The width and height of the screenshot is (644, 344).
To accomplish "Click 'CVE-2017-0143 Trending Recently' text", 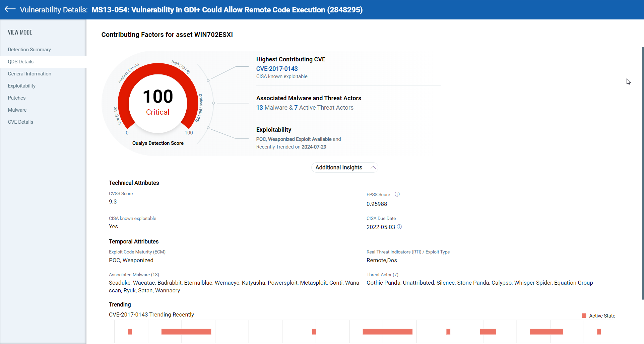I will tap(151, 314).
